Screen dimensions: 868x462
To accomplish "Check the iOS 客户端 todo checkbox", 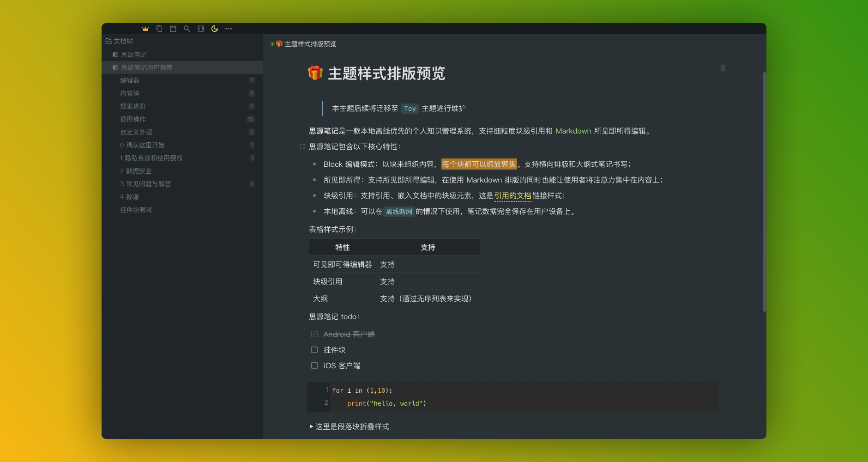I will click(314, 365).
